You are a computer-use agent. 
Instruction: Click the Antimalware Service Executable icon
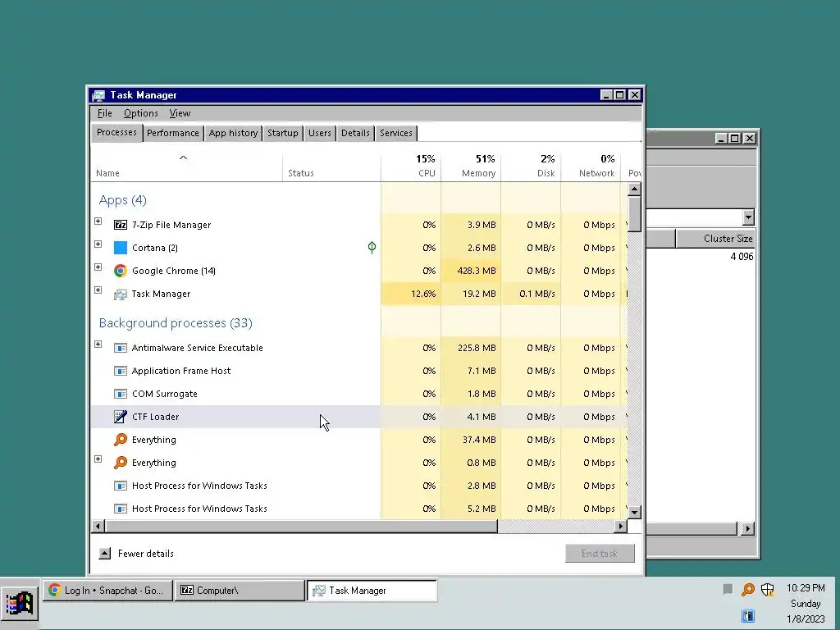pos(121,348)
